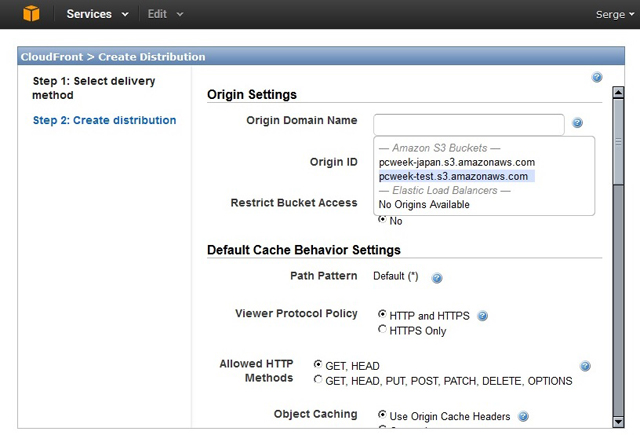
Task: Open help icon for Object Caching
Action: coord(523,416)
